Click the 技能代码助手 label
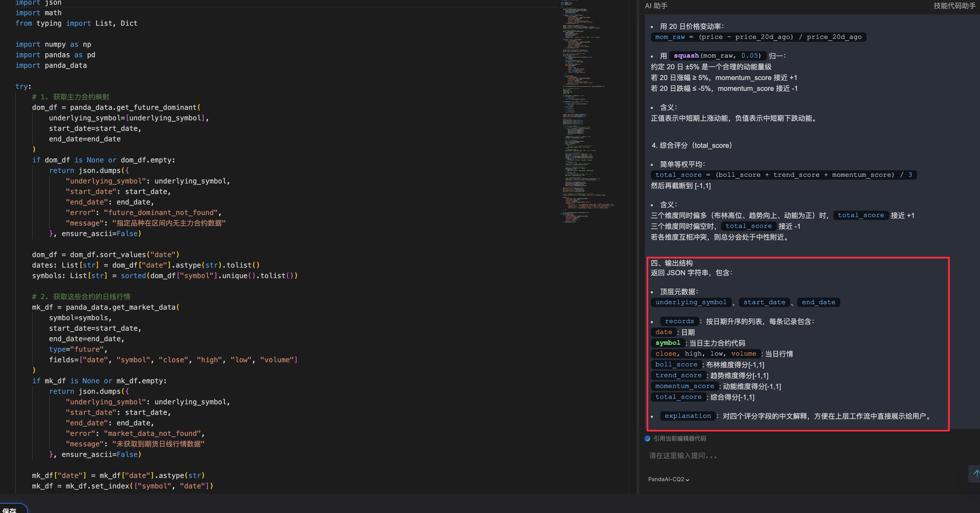This screenshot has height=513, width=980. pyautogui.click(x=954, y=6)
